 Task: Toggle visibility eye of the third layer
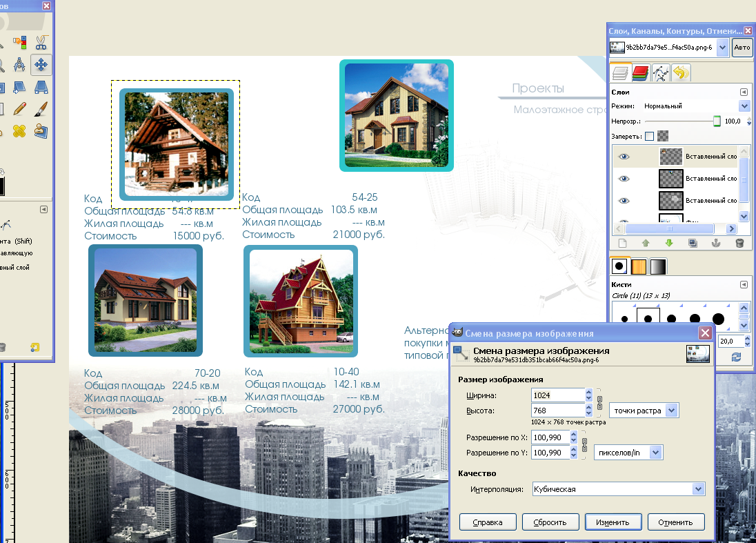pyautogui.click(x=624, y=201)
